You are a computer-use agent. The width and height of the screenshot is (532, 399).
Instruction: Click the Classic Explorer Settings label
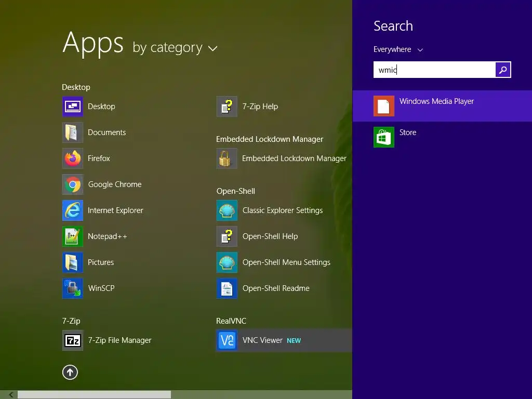pyautogui.click(x=283, y=210)
